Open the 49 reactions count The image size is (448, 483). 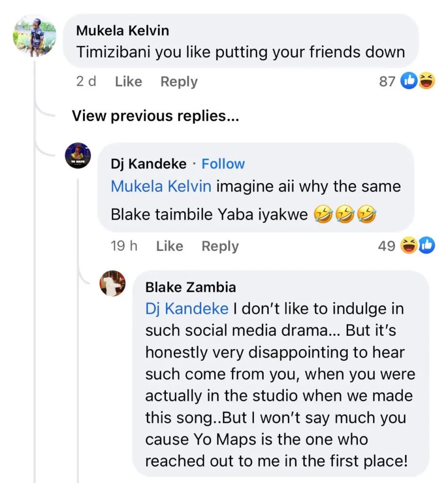pos(386,246)
